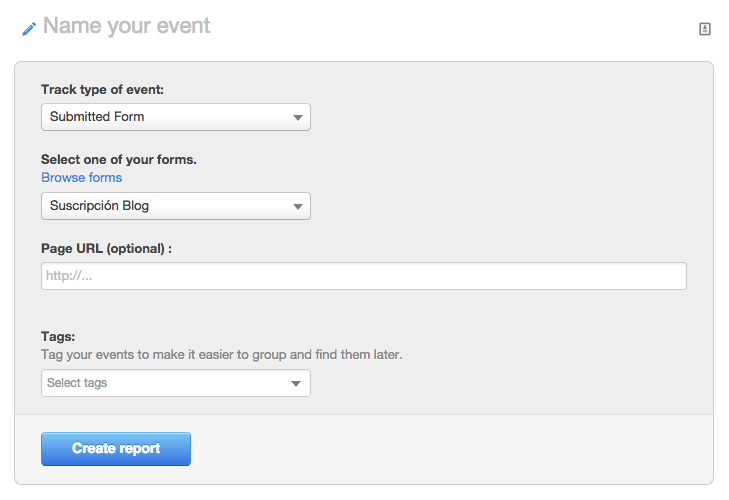Focus the Page URL input field
Image resolution: width=729 pixels, height=500 pixels.
point(364,276)
